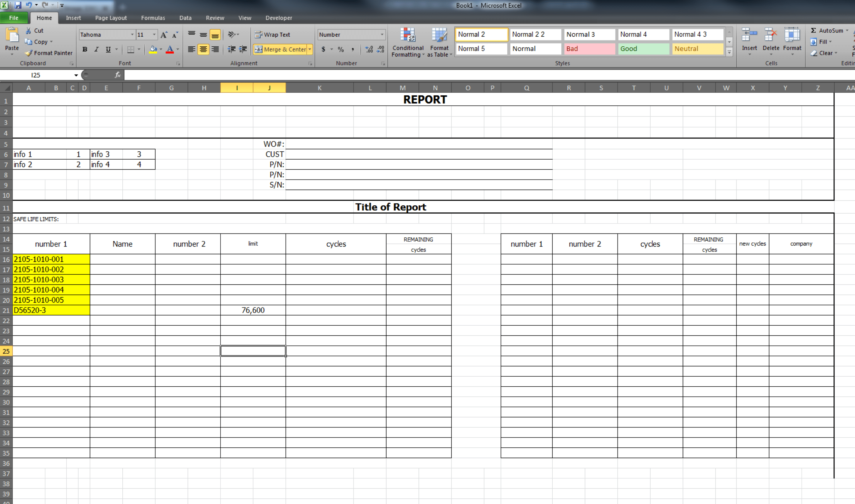Apply the yellow Fill Color bucket

(x=153, y=49)
